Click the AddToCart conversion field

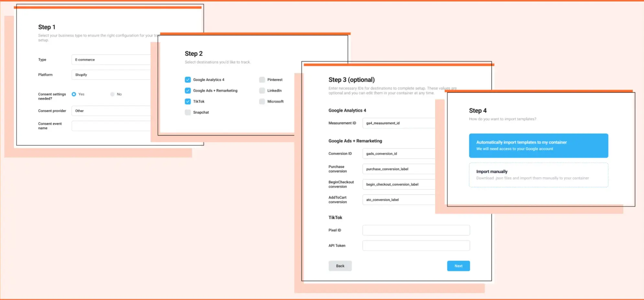click(x=399, y=200)
